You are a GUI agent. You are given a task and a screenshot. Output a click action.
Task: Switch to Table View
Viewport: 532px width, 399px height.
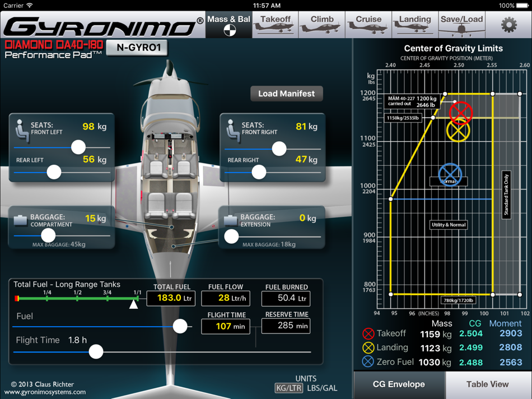click(488, 384)
